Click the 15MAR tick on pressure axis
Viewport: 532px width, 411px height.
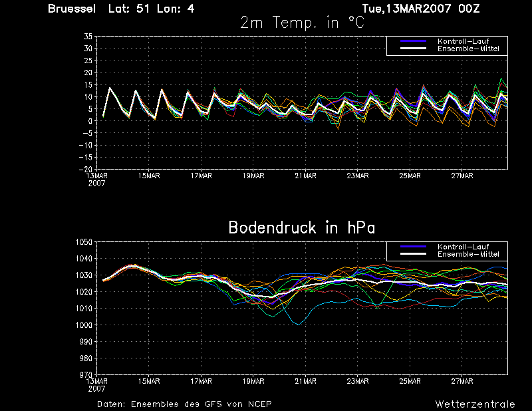point(148,382)
